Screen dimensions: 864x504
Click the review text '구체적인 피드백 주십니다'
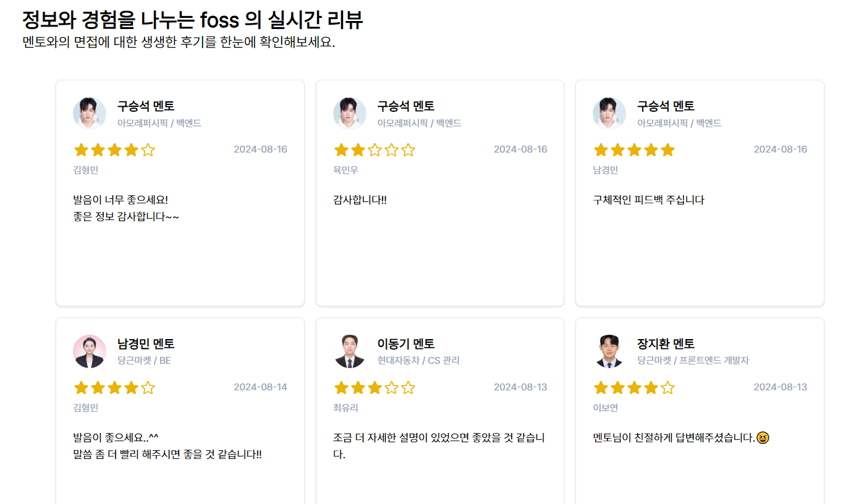coord(648,200)
